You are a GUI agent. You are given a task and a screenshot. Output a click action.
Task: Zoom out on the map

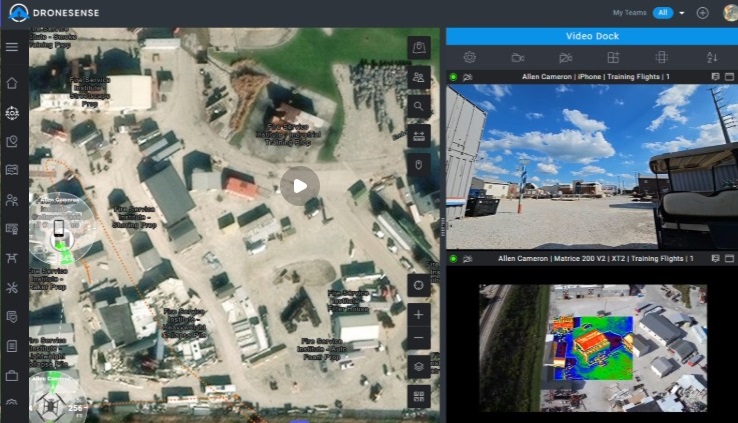(x=418, y=338)
